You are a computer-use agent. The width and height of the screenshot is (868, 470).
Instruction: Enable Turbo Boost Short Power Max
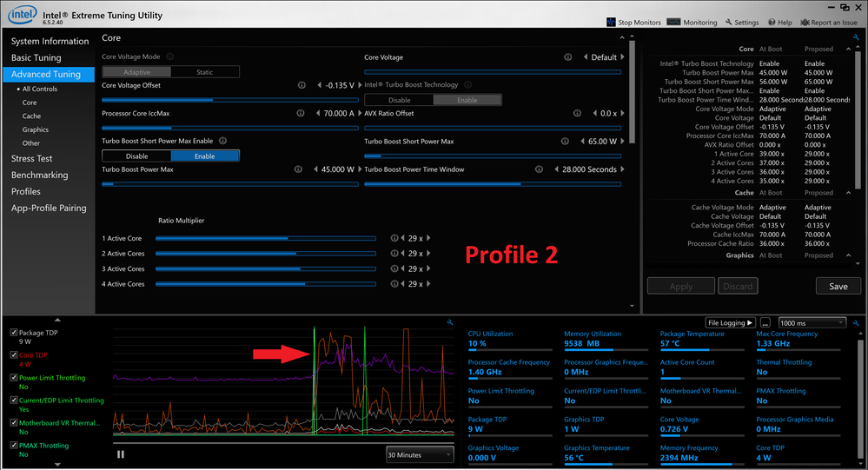[205, 156]
